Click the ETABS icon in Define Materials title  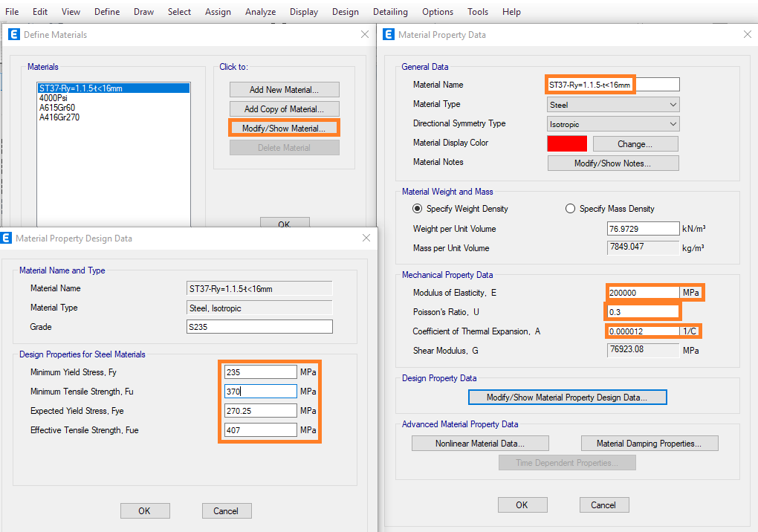coord(14,34)
